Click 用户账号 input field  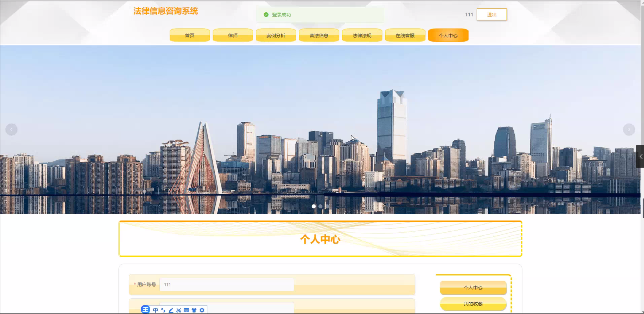point(227,284)
